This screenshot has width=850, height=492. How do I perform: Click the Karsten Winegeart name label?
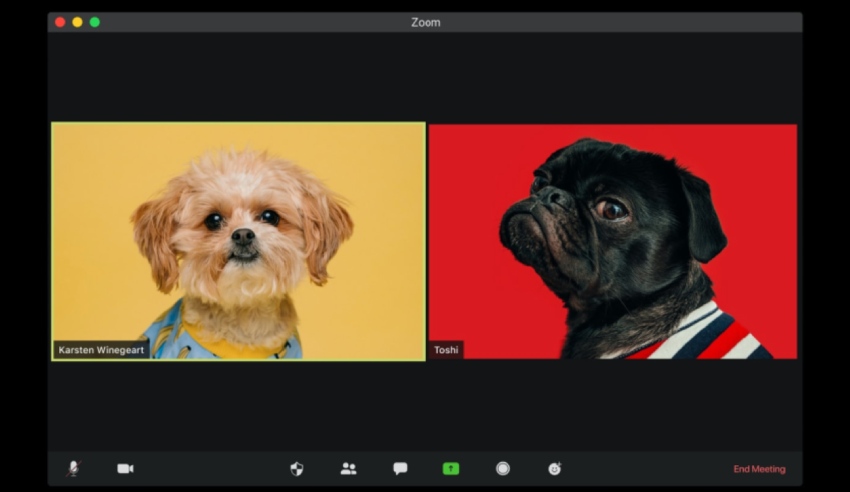pos(101,350)
